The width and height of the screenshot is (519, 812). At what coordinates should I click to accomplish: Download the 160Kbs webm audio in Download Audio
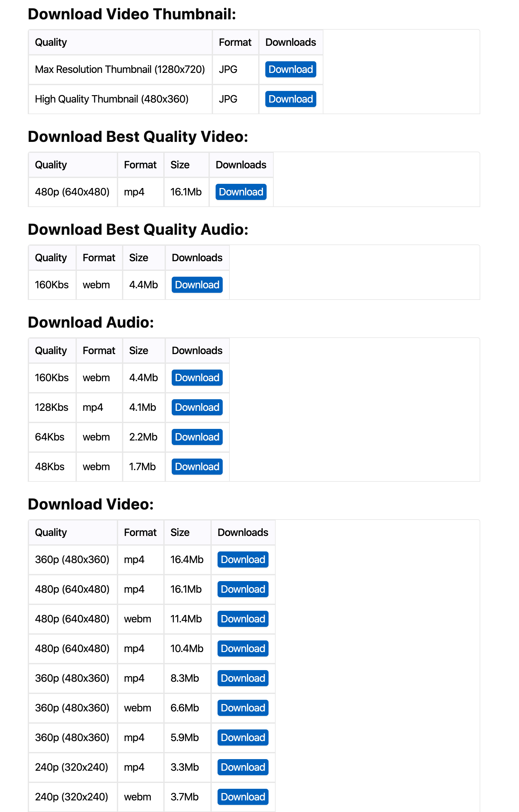pyautogui.click(x=197, y=378)
